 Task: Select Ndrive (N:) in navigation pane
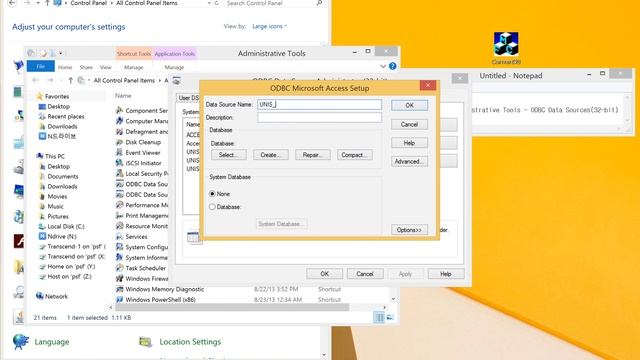(62, 236)
